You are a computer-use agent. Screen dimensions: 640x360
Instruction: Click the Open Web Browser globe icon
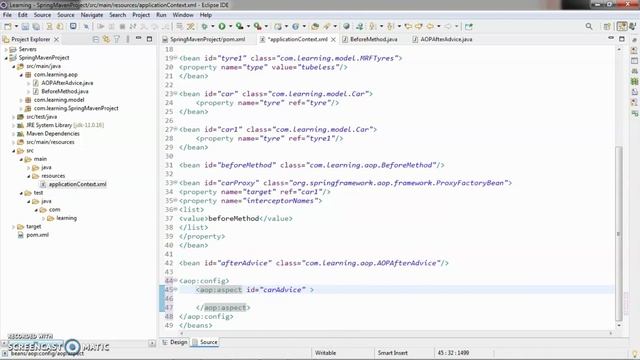[347, 27]
